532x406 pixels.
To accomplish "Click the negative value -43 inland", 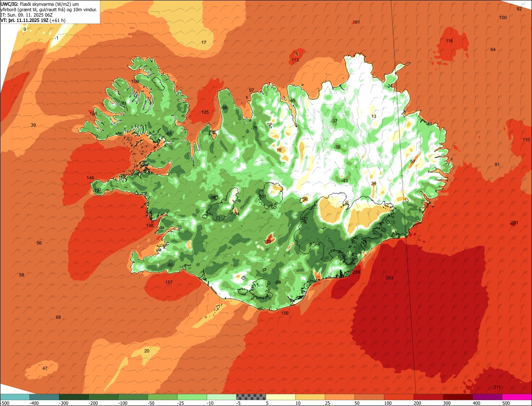I will [x=344, y=180].
